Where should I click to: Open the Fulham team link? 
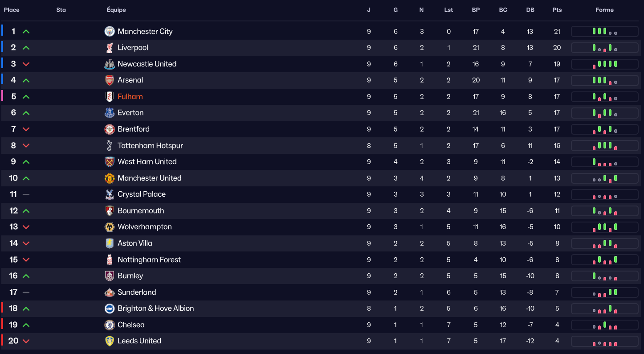click(130, 97)
